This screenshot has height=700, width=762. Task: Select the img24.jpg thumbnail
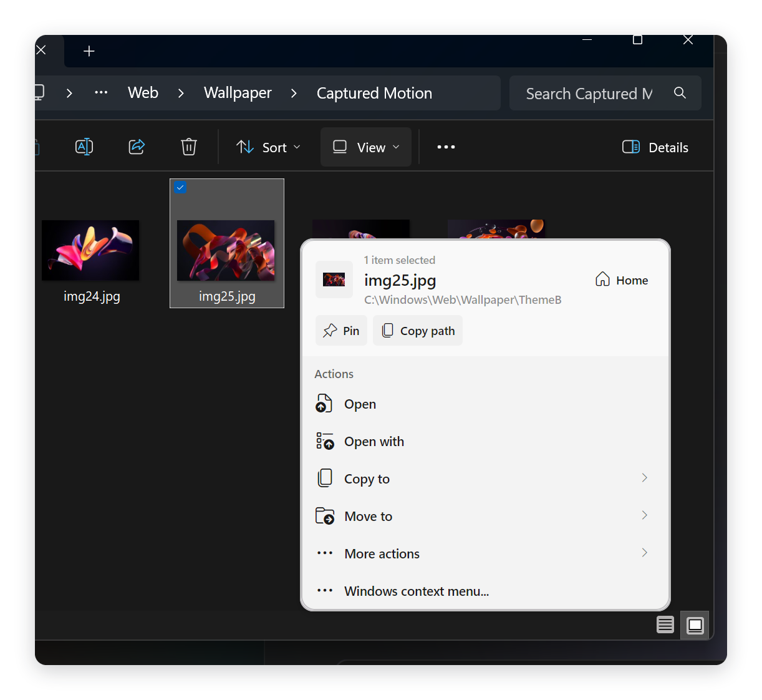(x=90, y=250)
